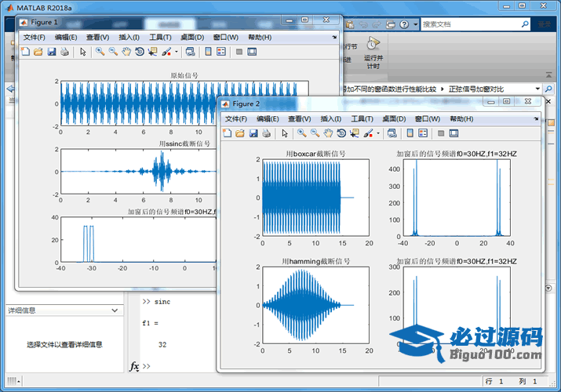Click Rotate 3D icon in Figure 1
Image resolution: width=561 pixels, height=392 pixels.
coord(139,52)
